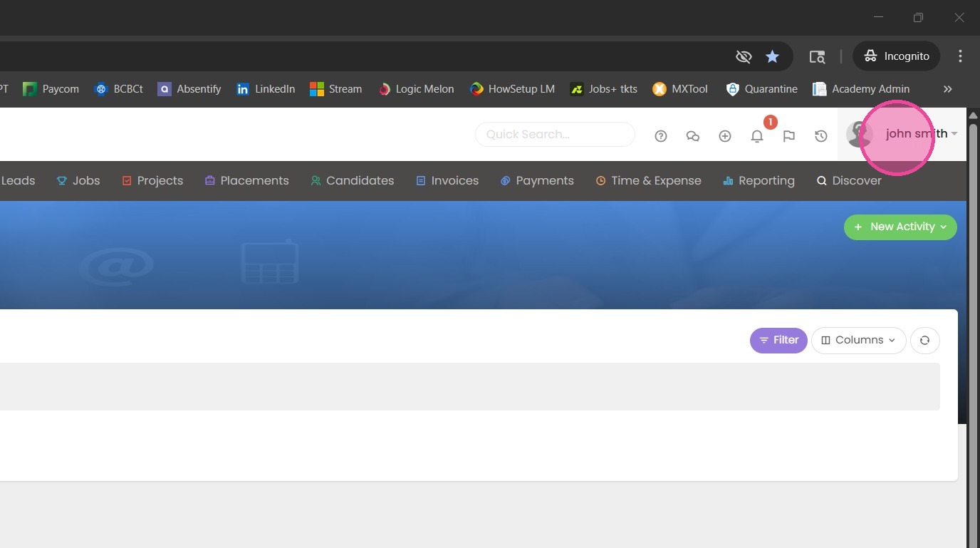The width and height of the screenshot is (980, 548).
Task: Go to the Jobs menu
Action: click(x=78, y=181)
